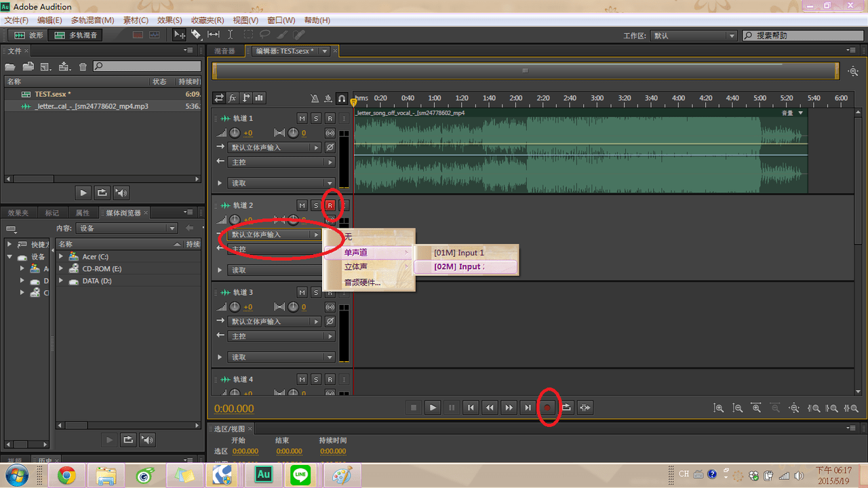Zoom in on time
Viewport: 868px width, 488px height.
[756, 408]
